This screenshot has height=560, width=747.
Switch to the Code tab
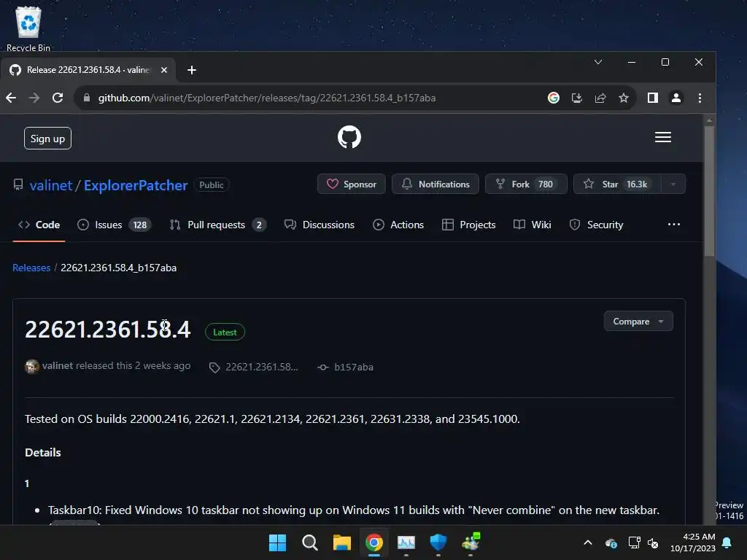(x=39, y=225)
